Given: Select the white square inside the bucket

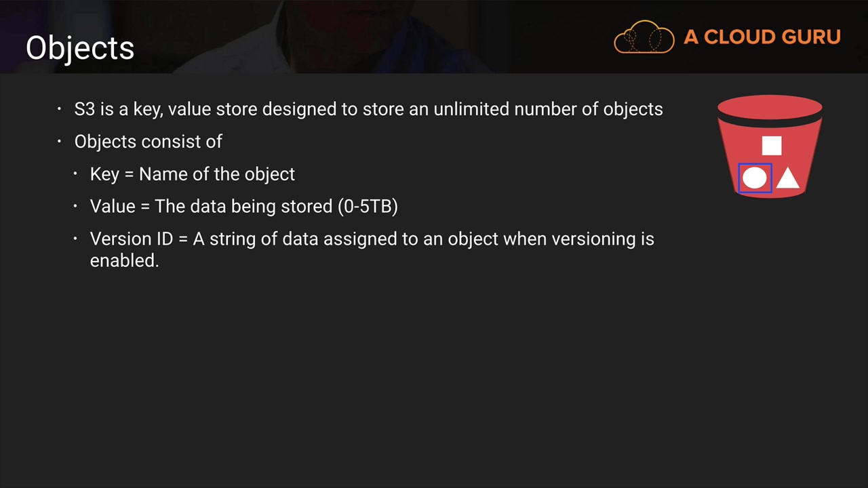Looking at the screenshot, I should [772, 146].
